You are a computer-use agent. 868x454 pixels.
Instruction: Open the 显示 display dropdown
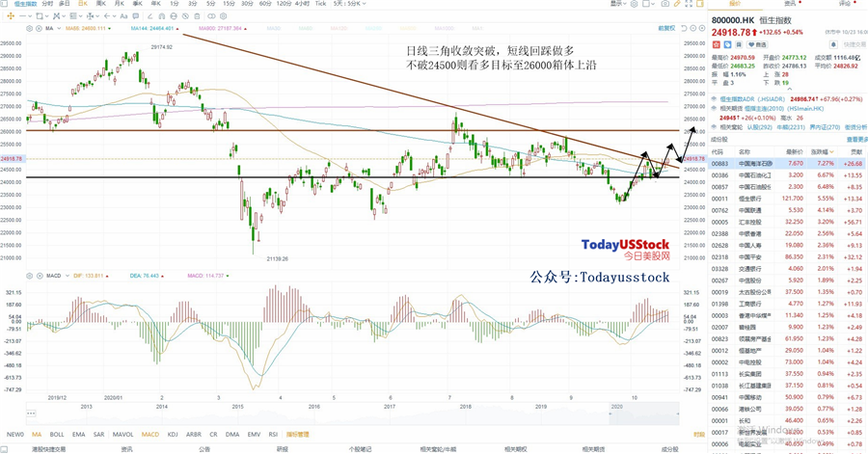click(618, 3)
